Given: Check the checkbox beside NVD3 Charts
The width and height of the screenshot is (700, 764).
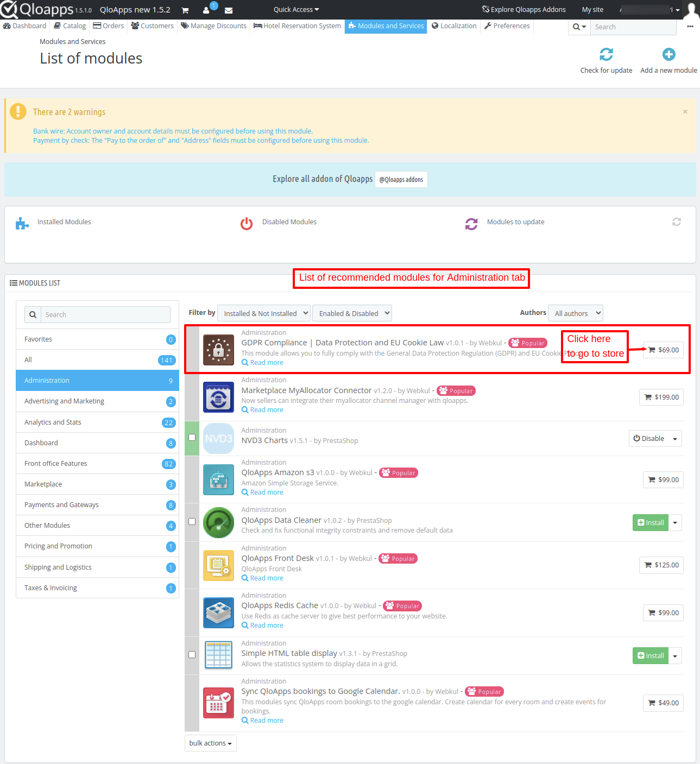Looking at the screenshot, I should point(192,437).
